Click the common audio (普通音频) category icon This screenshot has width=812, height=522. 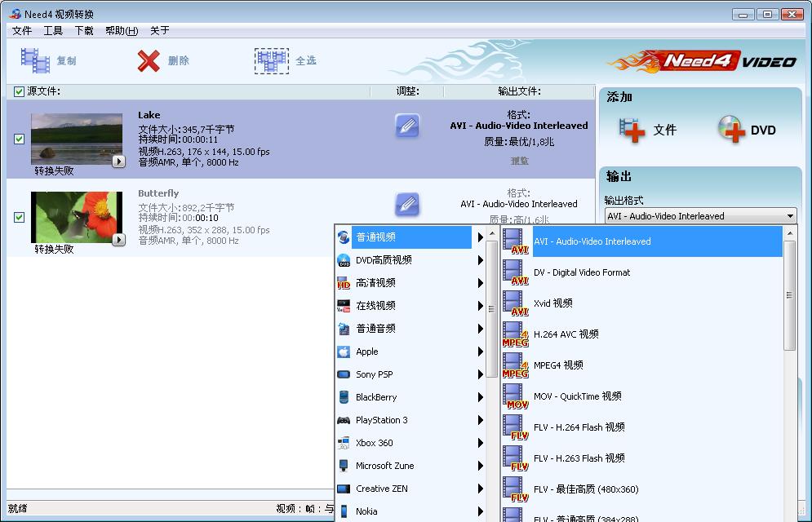tap(344, 329)
